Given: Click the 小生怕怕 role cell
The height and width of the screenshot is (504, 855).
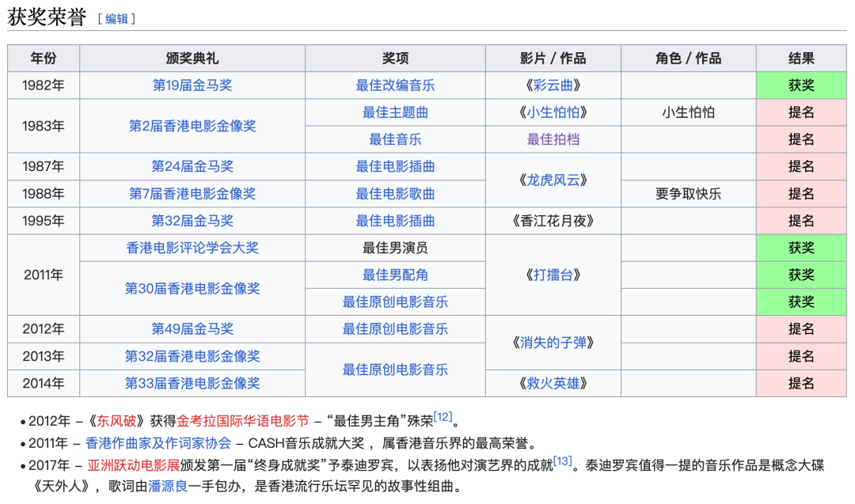Looking at the screenshot, I should [x=689, y=112].
